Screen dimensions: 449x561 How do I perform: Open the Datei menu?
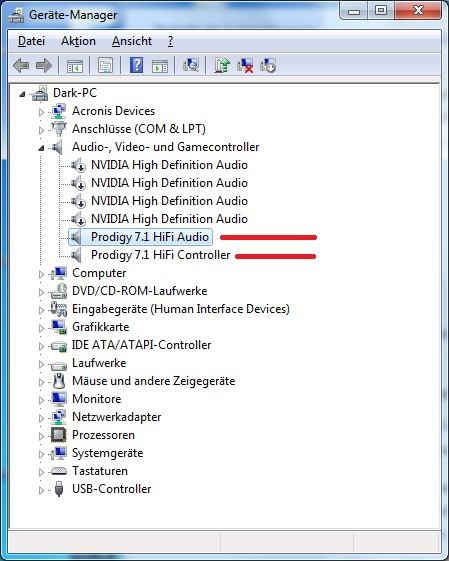(31, 41)
